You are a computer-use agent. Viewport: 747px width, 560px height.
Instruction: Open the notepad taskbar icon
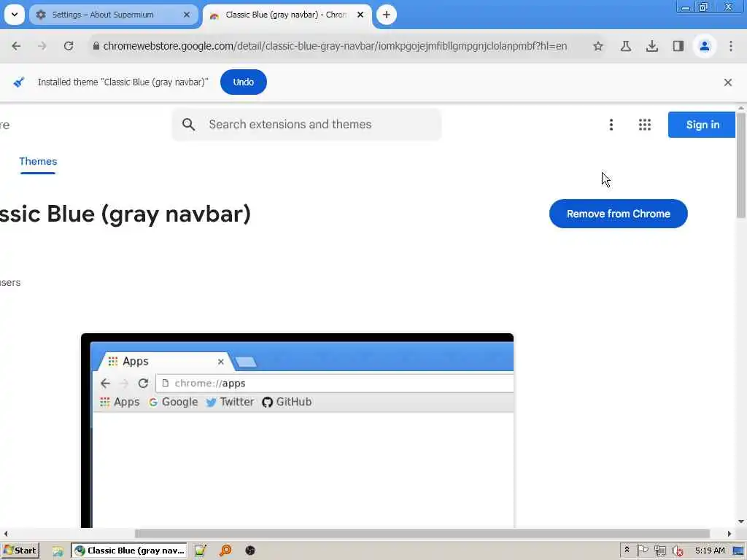tap(200, 551)
